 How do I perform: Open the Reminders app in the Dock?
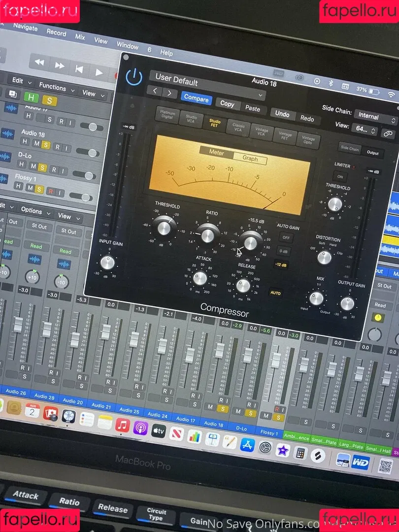tap(87, 420)
